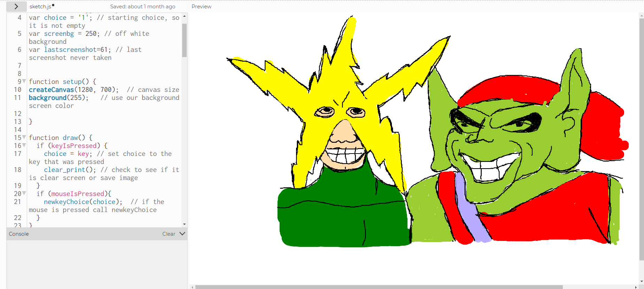Click the preview horizontal scroll-right arrow
Screen dimensions: 644x289
click(636, 287)
